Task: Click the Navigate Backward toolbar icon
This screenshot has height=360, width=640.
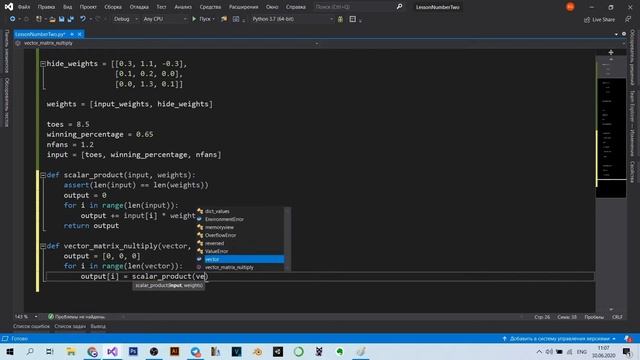Action: (x=12, y=19)
